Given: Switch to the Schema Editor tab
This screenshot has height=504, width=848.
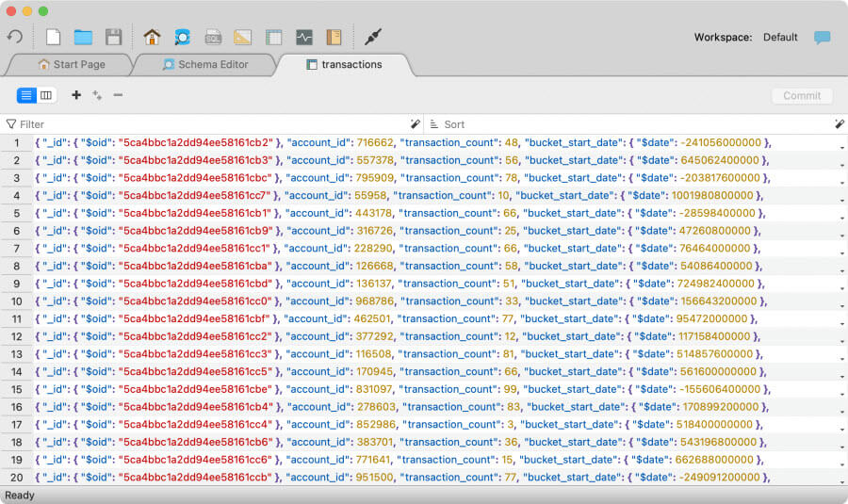Looking at the screenshot, I should pos(205,65).
